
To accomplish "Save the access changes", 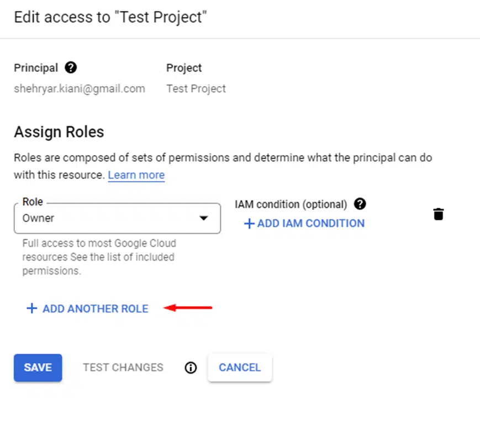I will click(38, 367).
